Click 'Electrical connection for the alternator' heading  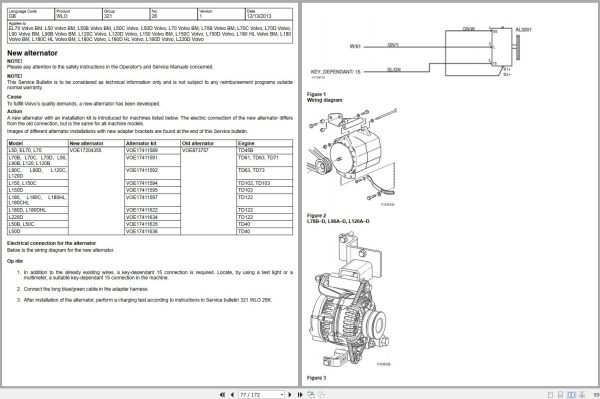coord(51,243)
